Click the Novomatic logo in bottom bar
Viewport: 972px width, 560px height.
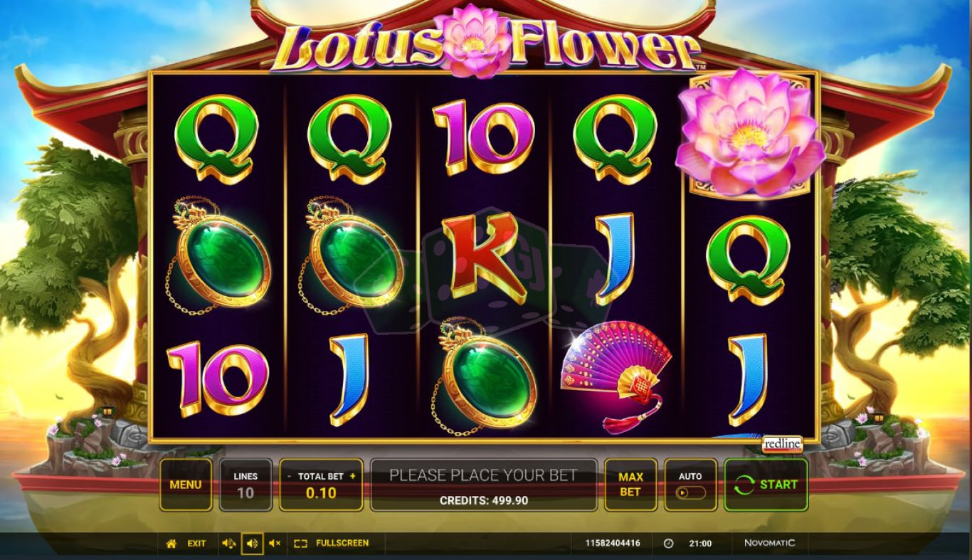770,544
